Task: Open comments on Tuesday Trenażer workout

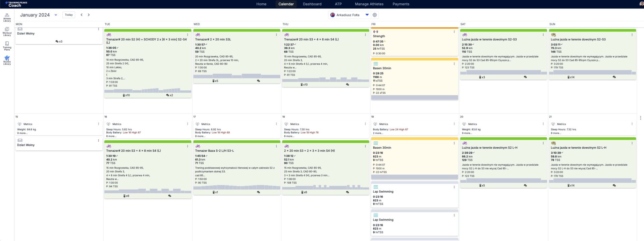Action: click(x=169, y=95)
